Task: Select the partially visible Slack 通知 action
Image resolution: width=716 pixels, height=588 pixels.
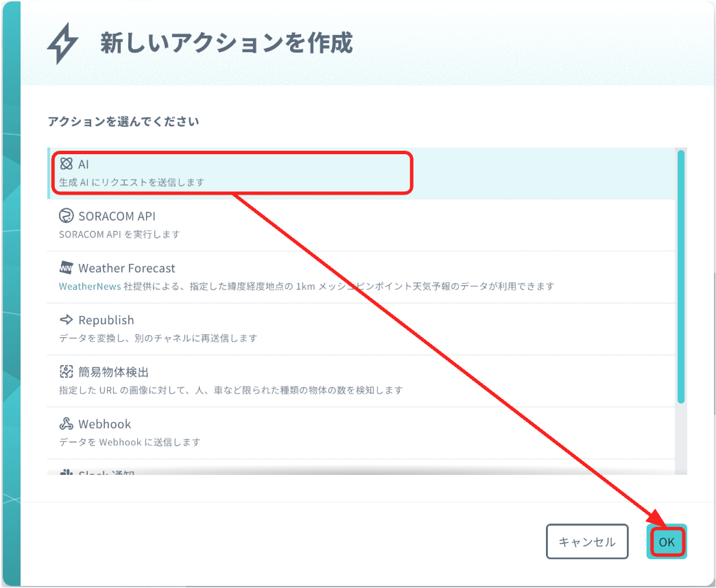Action: (274, 470)
